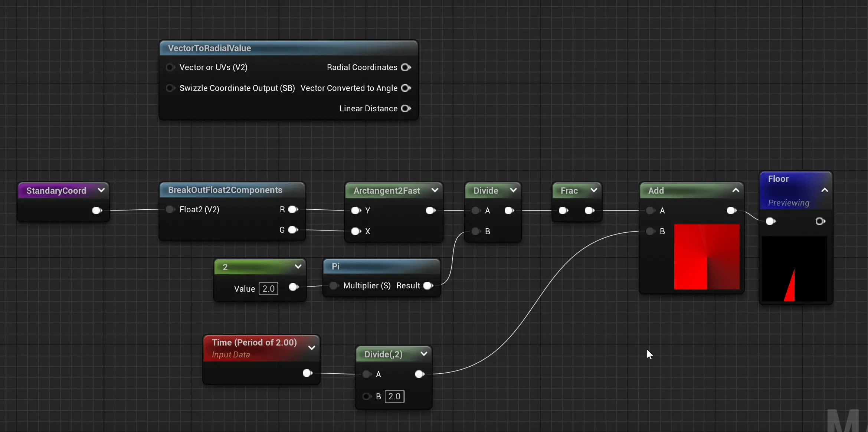
Task: Click the StandaryCoord node output pin
Action: pos(97,211)
